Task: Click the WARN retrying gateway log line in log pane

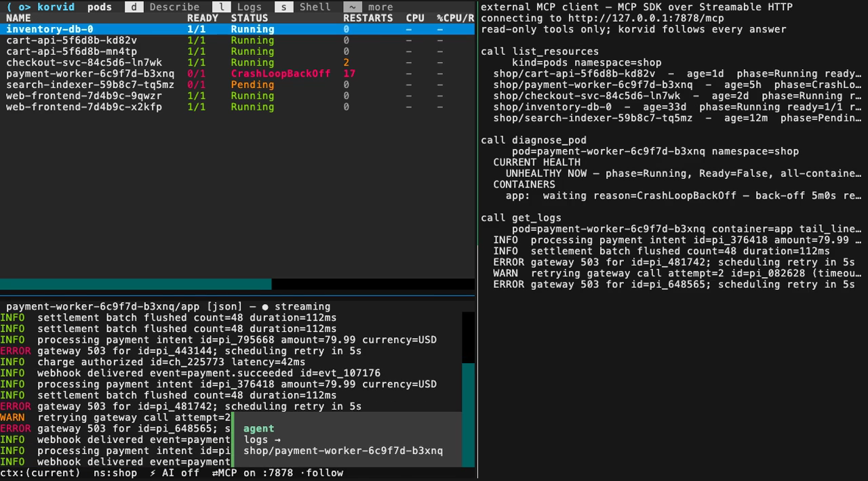Action: point(115,417)
